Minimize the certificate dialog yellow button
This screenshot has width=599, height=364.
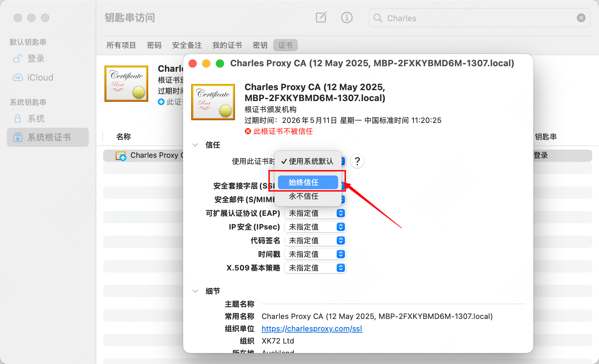(206, 64)
